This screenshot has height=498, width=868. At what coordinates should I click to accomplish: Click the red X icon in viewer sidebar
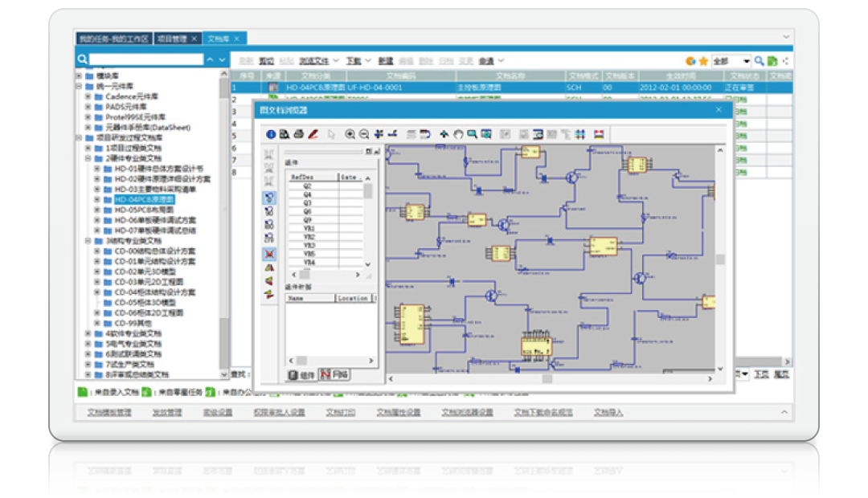[269, 254]
